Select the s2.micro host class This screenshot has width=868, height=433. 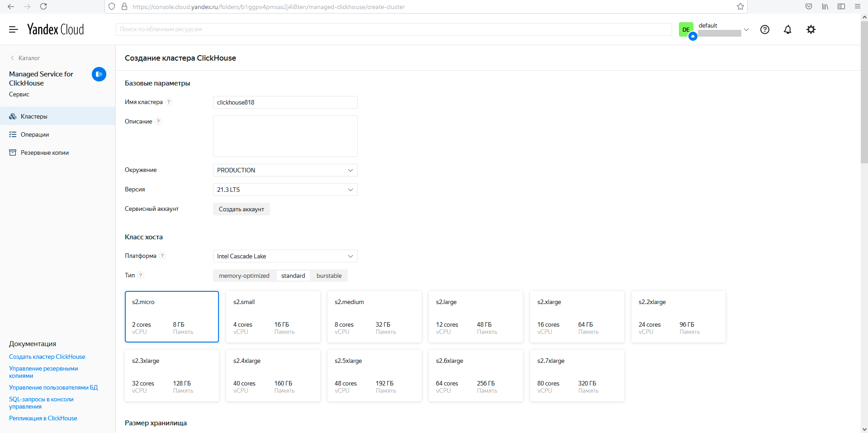172,317
